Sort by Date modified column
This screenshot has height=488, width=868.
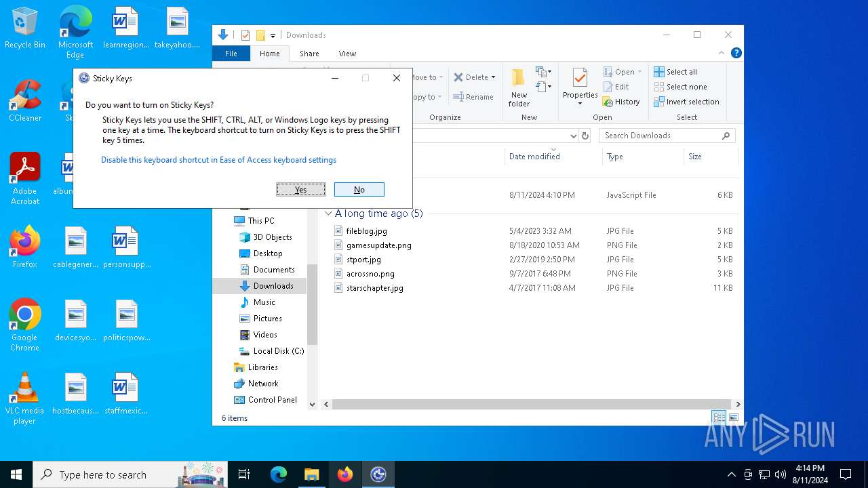pos(553,157)
